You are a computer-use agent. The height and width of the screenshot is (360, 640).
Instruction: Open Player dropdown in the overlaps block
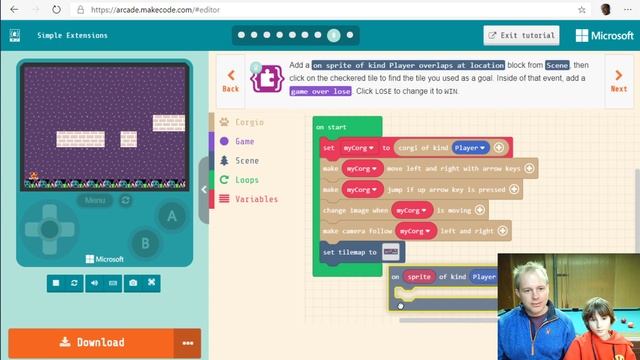pos(484,277)
